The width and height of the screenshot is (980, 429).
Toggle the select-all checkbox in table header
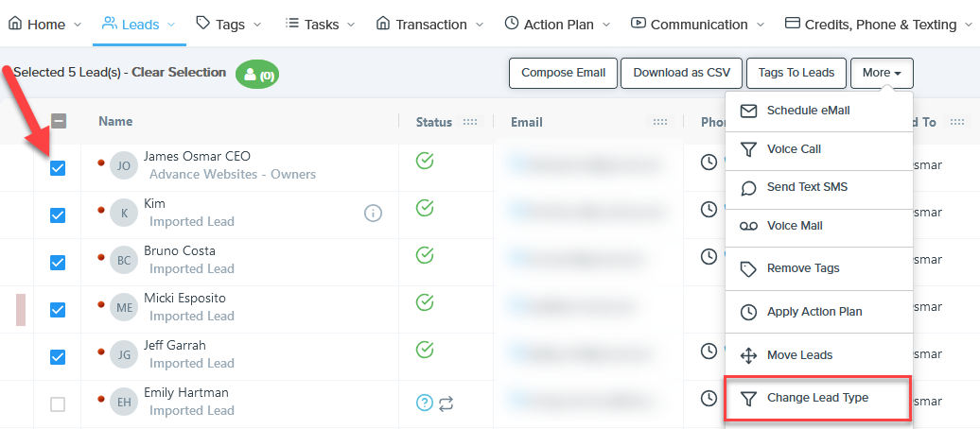tap(59, 121)
